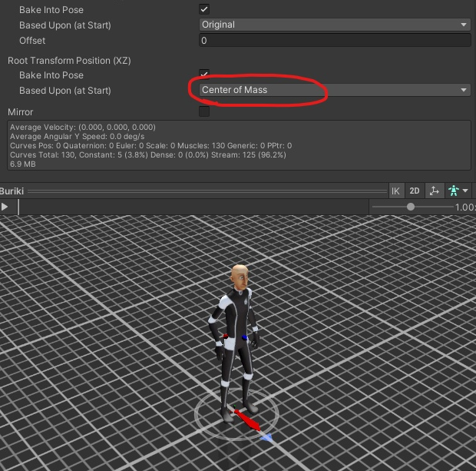Screen dimensions: 476x471
Task: Click the Offset value input field
Action: coord(333,40)
